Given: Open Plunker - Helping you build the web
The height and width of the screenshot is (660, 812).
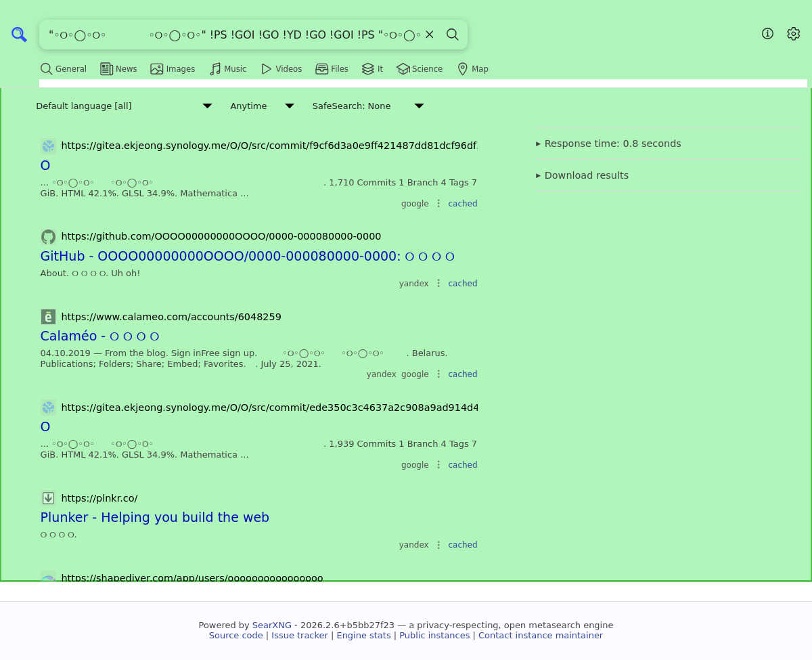Looking at the screenshot, I should pos(154,517).
